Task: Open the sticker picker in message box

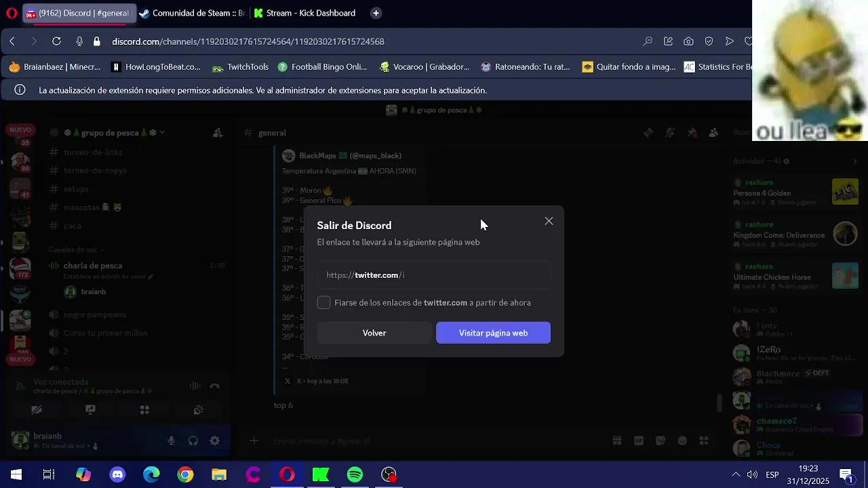Action: pos(660,441)
